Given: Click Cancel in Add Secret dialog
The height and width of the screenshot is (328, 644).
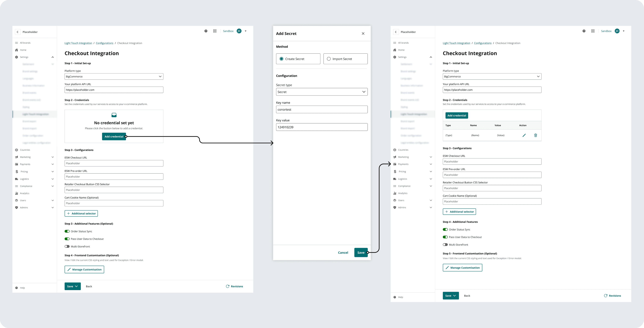Looking at the screenshot, I should [343, 252].
